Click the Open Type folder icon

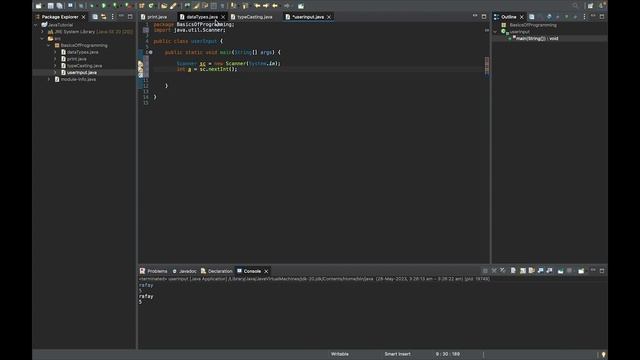coord(164,6)
